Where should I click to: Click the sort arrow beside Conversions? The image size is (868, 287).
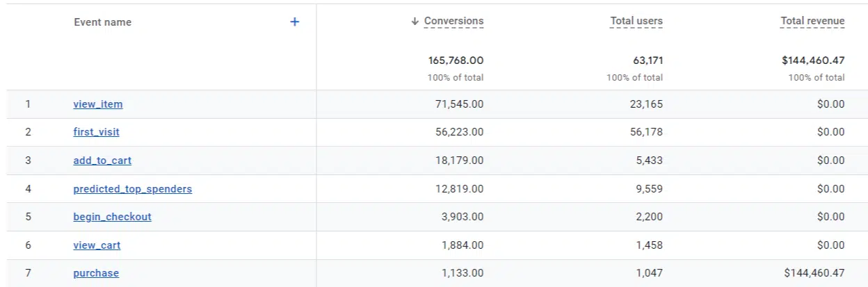(415, 22)
